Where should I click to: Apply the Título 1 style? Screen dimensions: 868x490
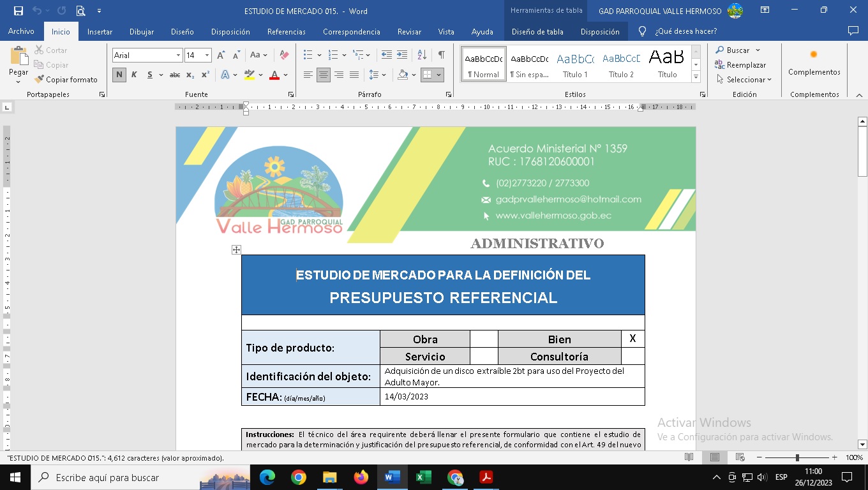tap(575, 64)
